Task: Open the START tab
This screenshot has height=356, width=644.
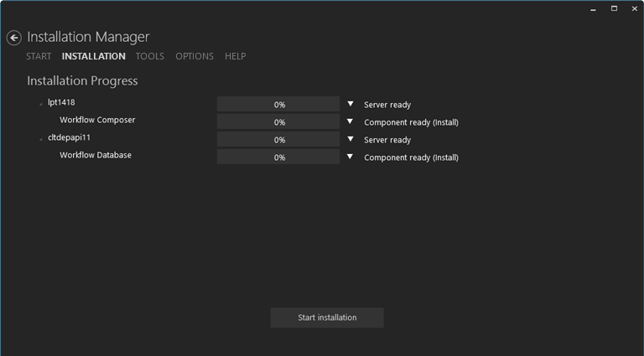Action: 39,56
